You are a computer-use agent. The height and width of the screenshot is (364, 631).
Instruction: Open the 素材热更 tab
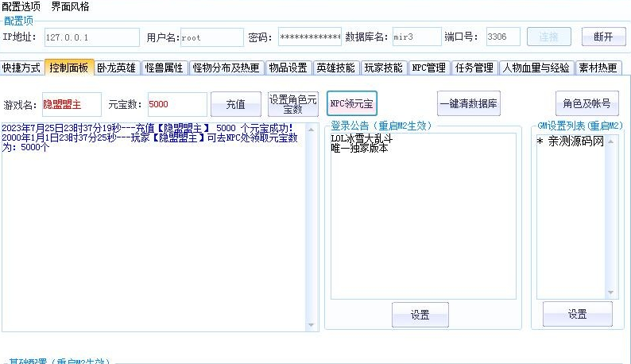598,68
